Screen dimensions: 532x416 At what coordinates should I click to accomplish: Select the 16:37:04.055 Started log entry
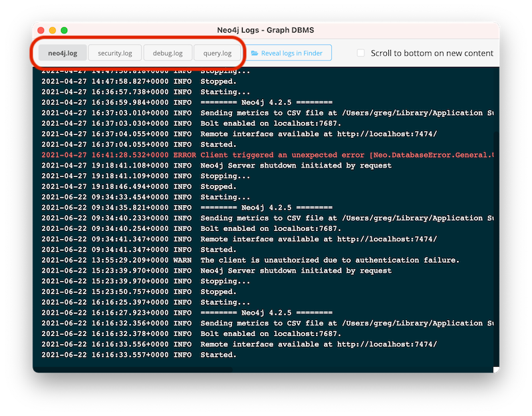(139, 144)
